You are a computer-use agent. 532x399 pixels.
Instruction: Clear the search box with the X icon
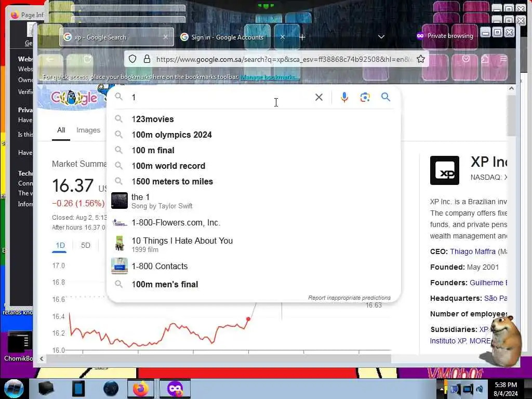(x=318, y=97)
